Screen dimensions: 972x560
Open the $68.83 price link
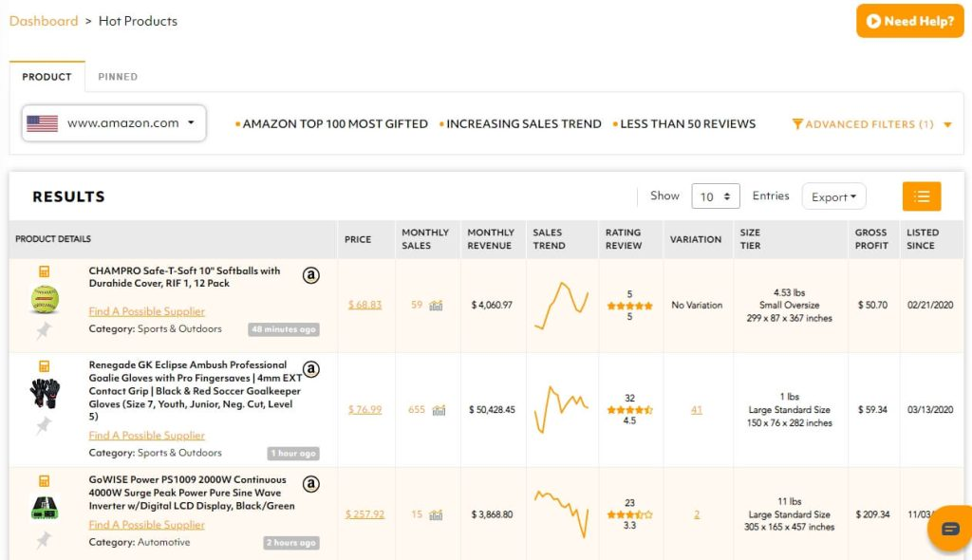tap(364, 305)
